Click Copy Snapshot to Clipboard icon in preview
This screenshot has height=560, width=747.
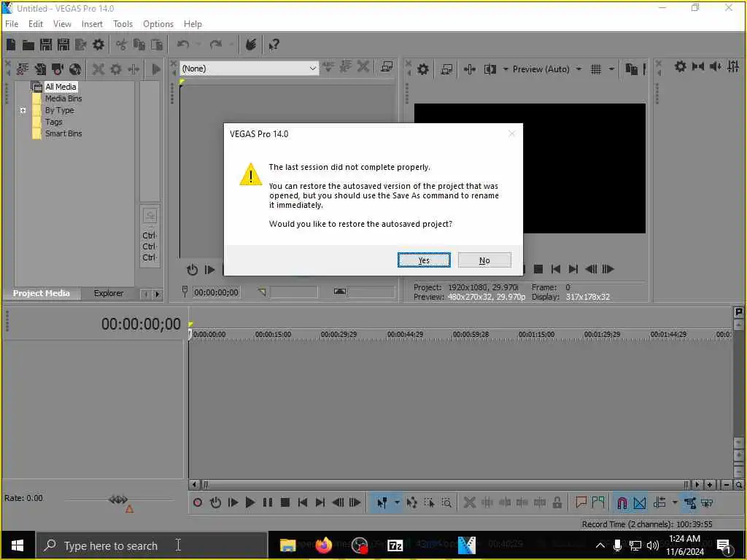click(x=631, y=69)
